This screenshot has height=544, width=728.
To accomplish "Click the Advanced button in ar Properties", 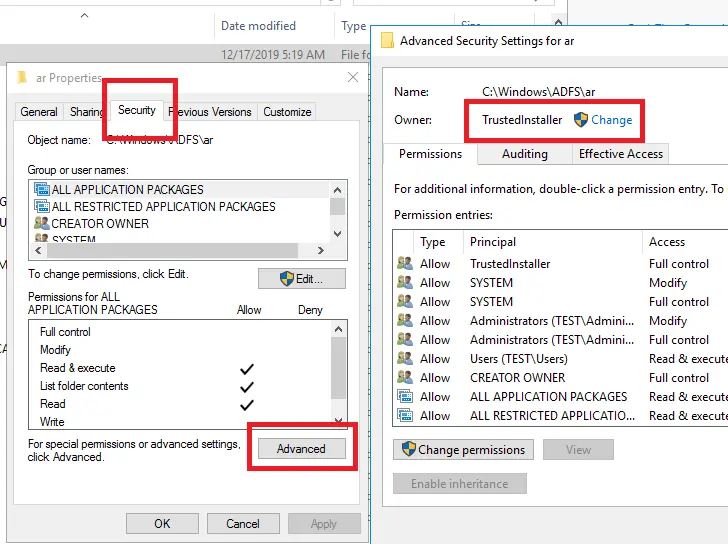I will [301, 449].
